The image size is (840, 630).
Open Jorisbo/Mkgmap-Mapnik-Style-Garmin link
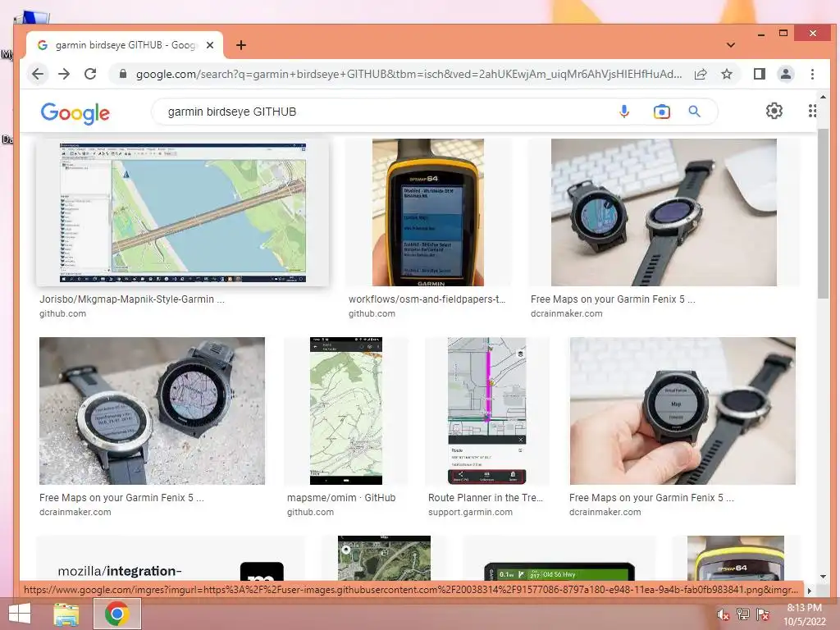click(132, 299)
